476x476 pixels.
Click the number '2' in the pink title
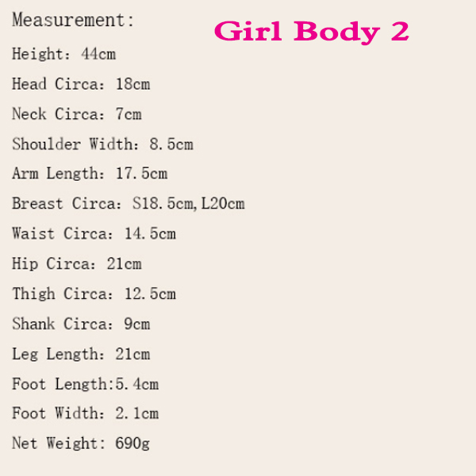coord(400,31)
